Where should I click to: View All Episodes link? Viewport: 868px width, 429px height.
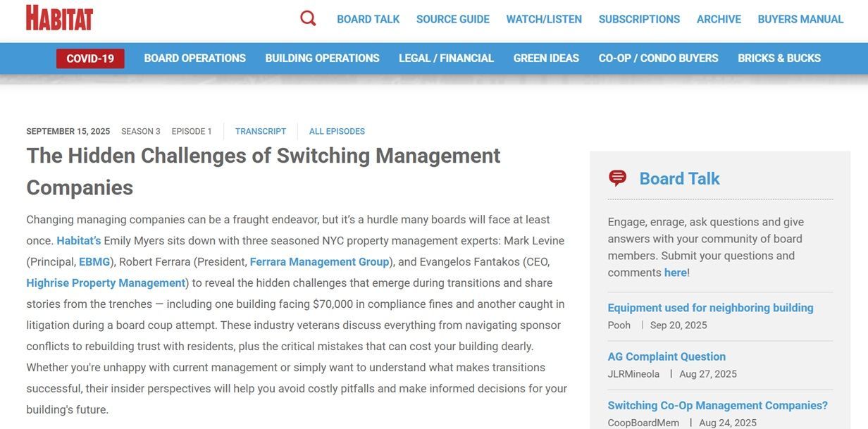tap(337, 131)
